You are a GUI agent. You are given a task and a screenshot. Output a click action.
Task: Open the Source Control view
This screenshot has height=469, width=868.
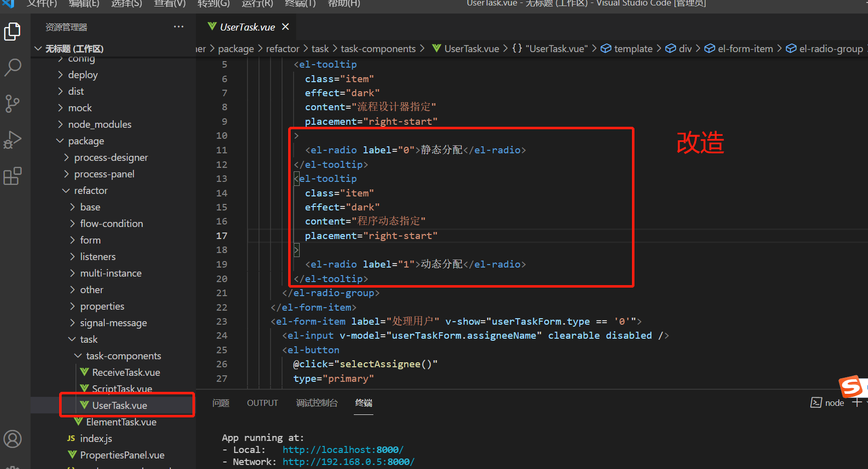coord(13,103)
